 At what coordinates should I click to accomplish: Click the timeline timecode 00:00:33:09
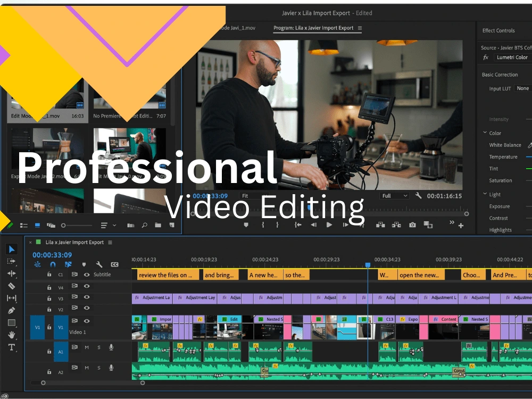[52, 255]
